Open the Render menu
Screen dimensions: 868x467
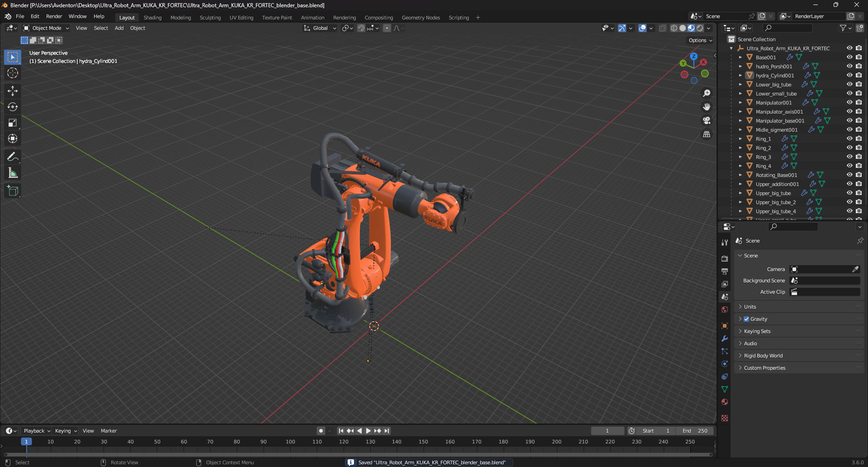click(x=54, y=16)
